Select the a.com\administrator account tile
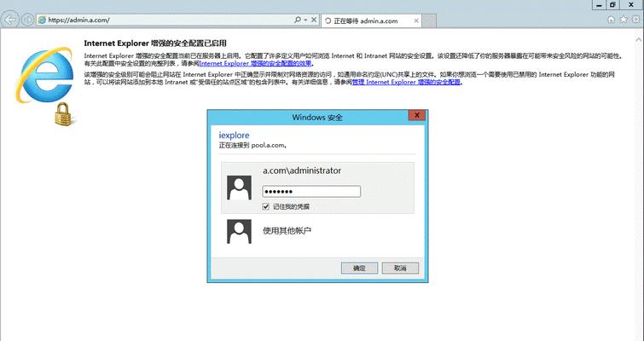644x341 pixels. 317,188
